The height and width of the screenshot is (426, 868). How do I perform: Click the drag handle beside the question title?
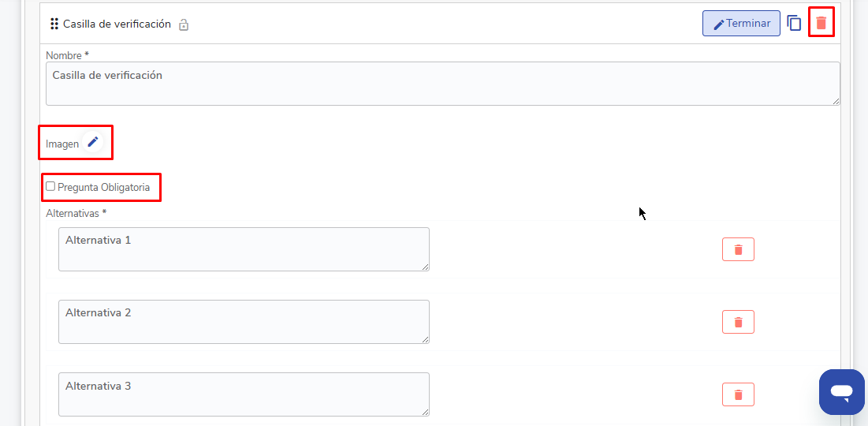[54, 24]
